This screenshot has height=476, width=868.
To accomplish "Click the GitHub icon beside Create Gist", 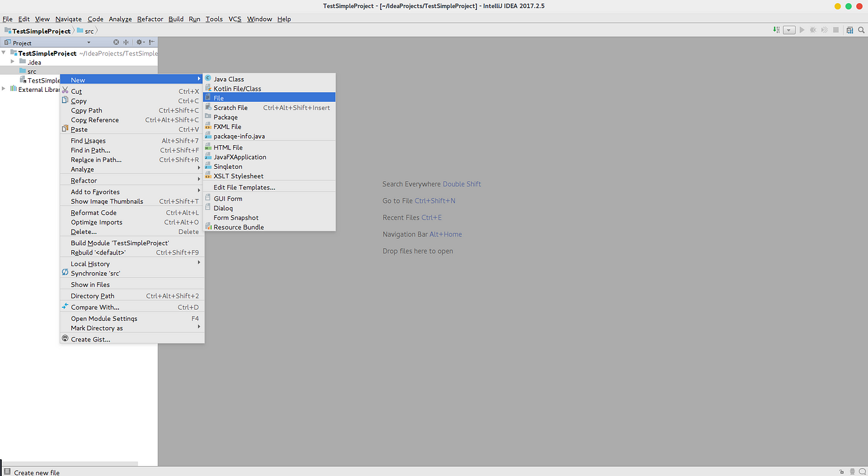I will point(64,339).
